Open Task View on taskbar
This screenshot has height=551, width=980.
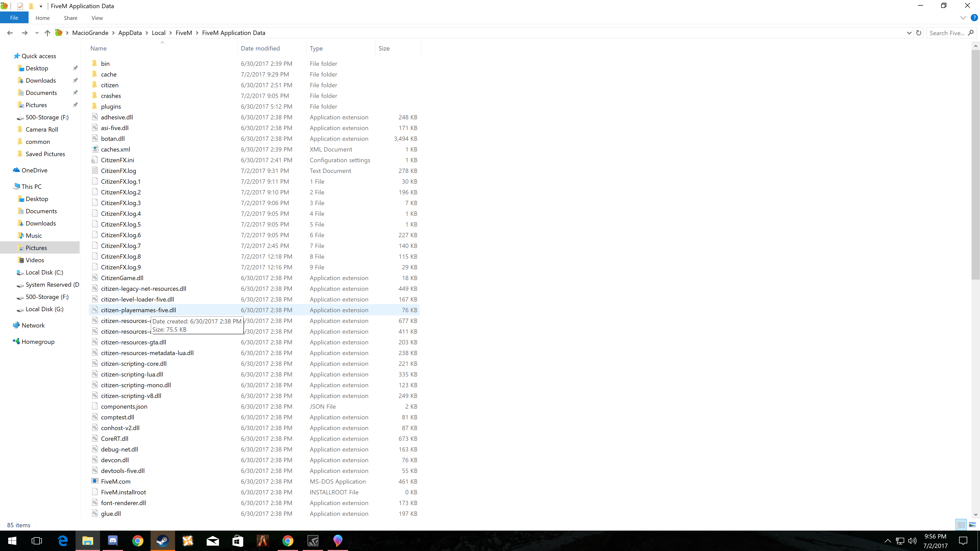(x=37, y=541)
